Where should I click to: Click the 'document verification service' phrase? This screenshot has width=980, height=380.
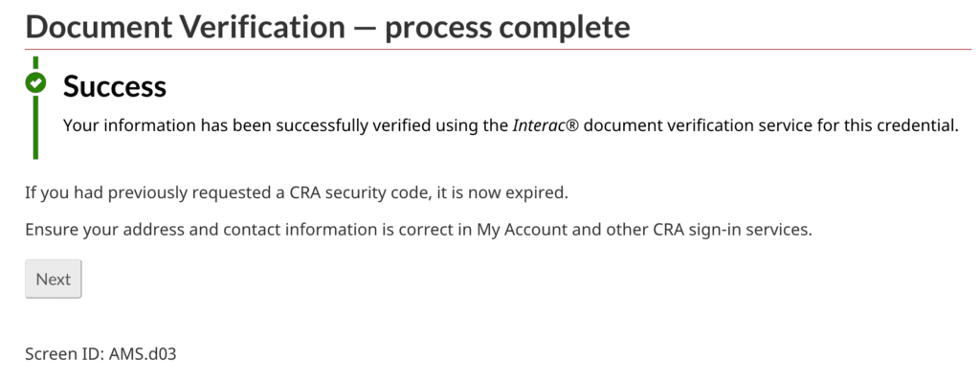[x=698, y=125]
